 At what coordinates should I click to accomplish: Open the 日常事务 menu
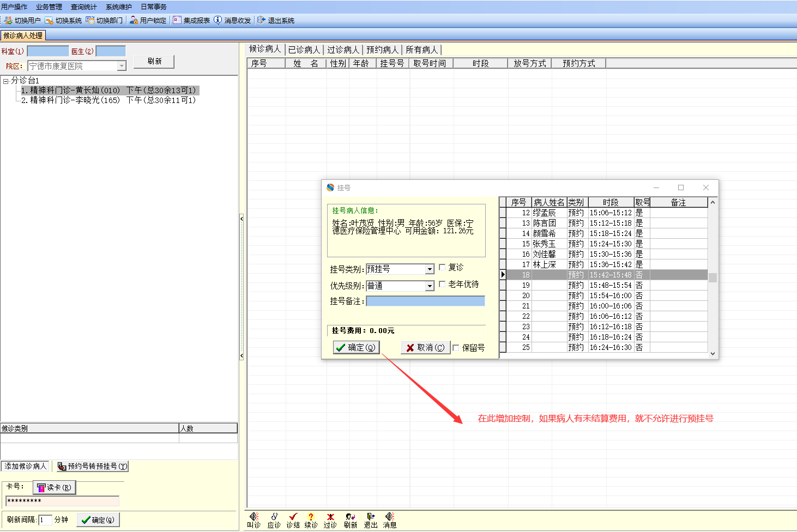tap(154, 7)
